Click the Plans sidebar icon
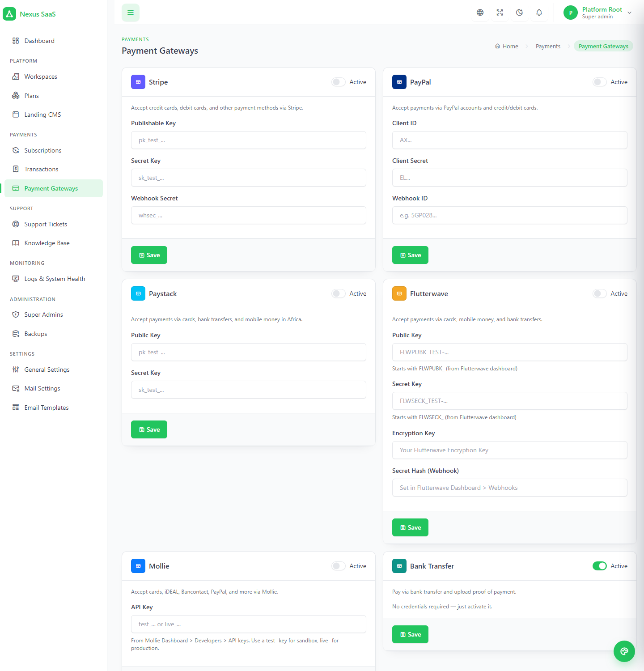 click(16, 95)
